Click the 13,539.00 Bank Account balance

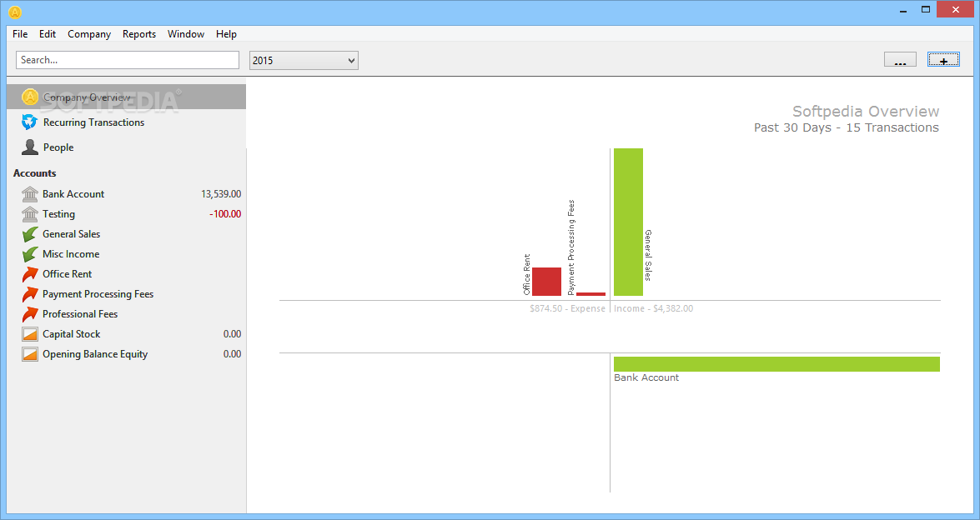(221, 194)
